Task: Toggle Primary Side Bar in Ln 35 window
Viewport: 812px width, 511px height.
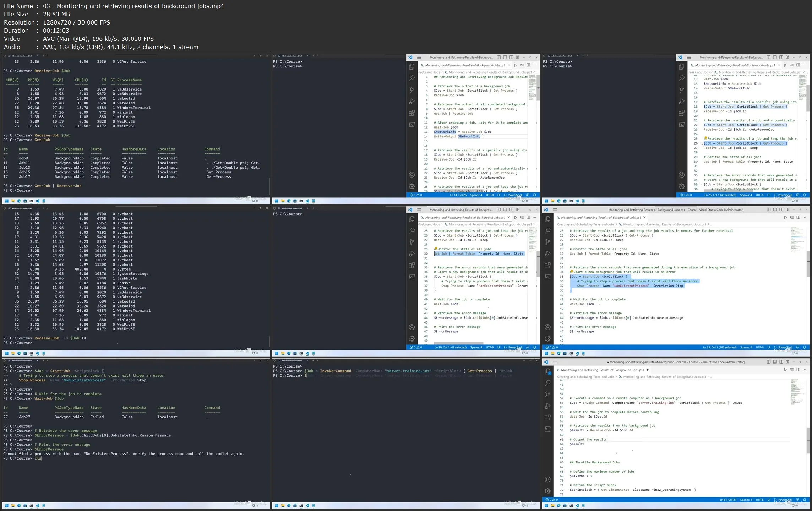Action: pyautogui.click(x=768, y=210)
